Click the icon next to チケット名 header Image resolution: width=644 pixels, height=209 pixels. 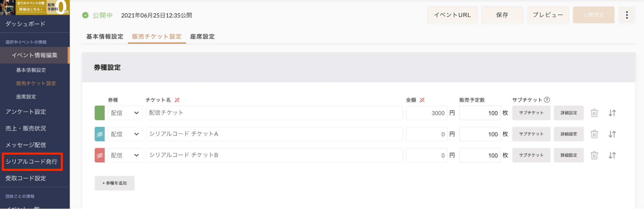coord(177,100)
